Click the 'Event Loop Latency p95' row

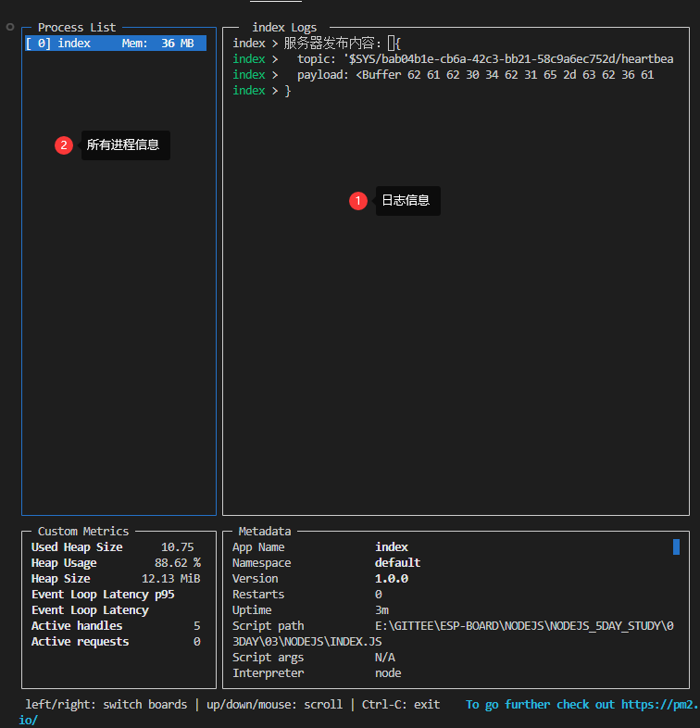[x=103, y=595]
